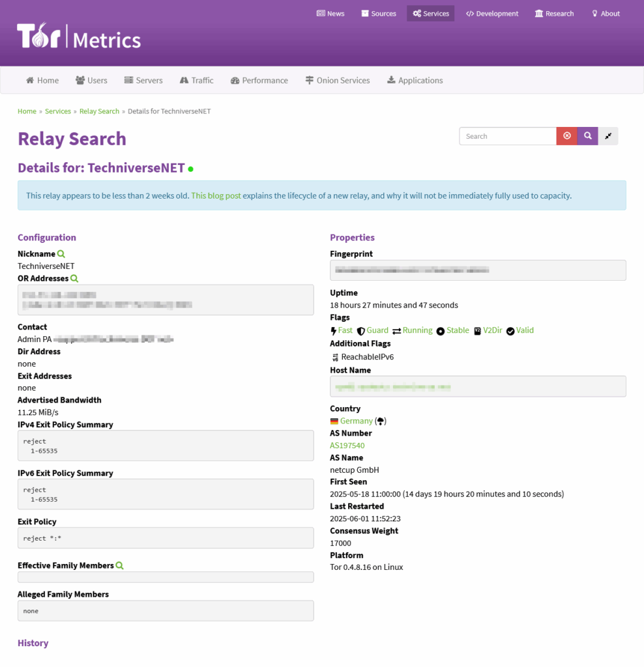The image size is (644, 667).
Task: Click the Fingerprint value box
Action: (478, 270)
